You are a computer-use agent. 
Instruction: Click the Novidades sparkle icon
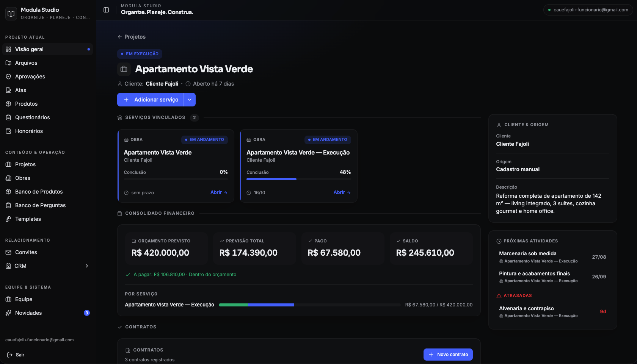click(x=8, y=313)
